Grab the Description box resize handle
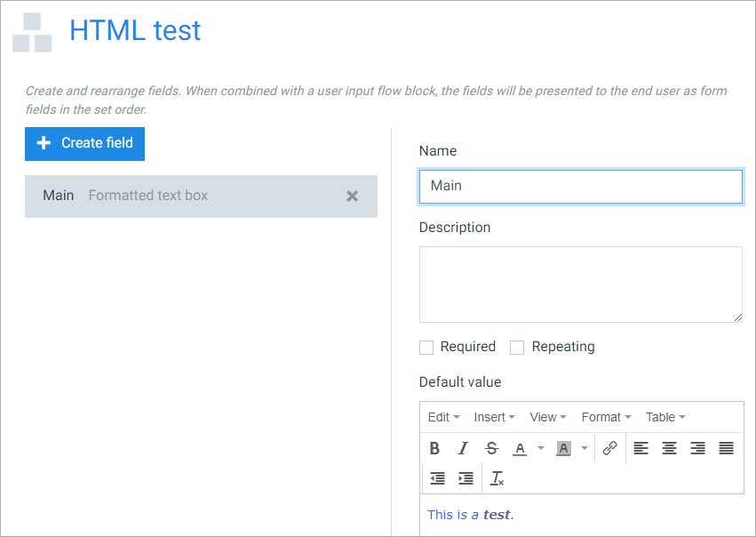This screenshot has height=537, width=756. [738, 317]
